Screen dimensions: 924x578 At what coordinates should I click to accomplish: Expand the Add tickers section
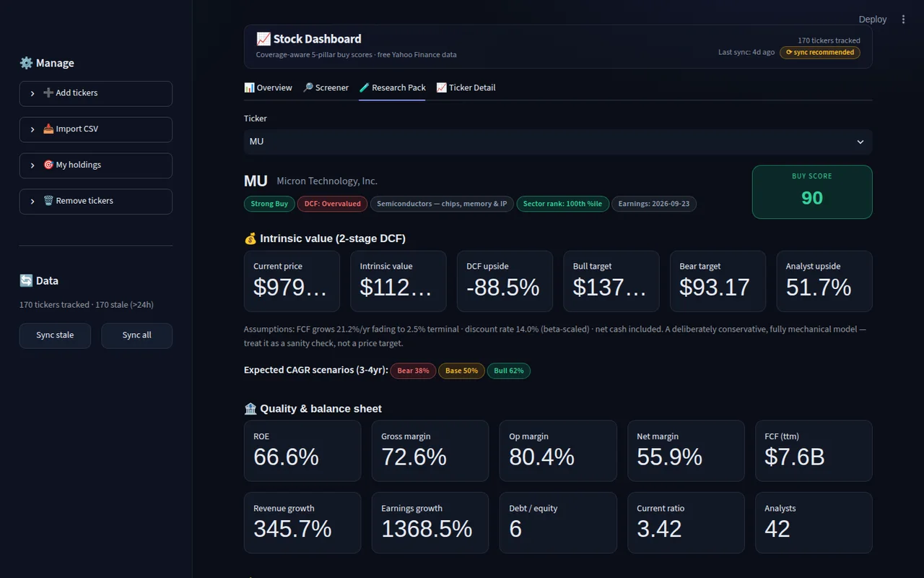pyautogui.click(x=96, y=93)
